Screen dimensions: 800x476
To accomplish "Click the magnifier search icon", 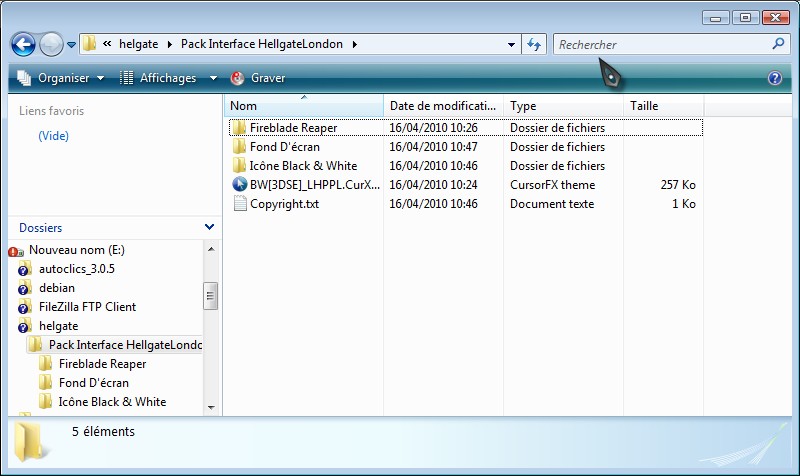I will [x=778, y=44].
